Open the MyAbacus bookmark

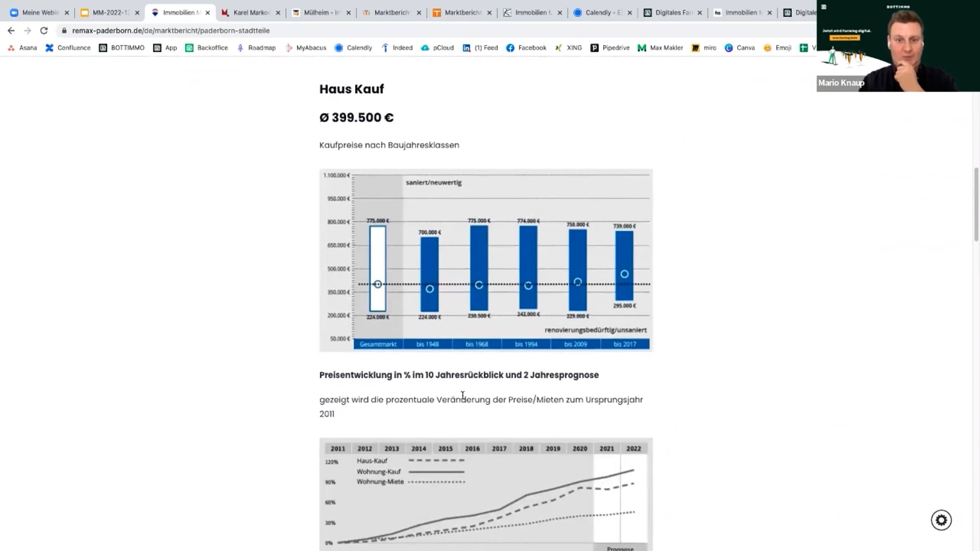coord(305,47)
